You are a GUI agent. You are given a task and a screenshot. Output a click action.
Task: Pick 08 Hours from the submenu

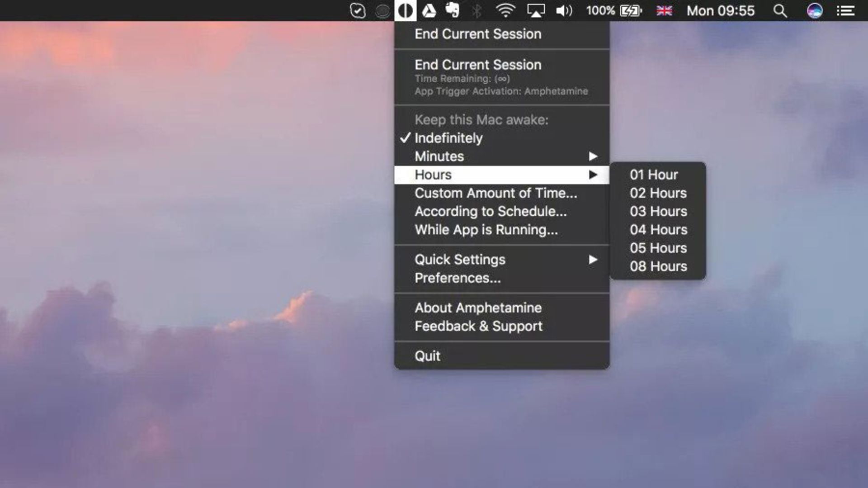(x=658, y=266)
